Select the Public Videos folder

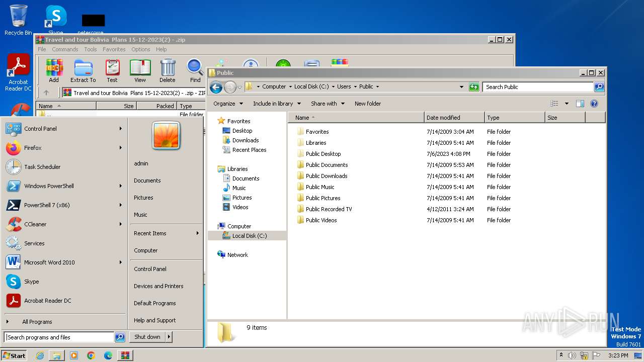tap(321, 220)
